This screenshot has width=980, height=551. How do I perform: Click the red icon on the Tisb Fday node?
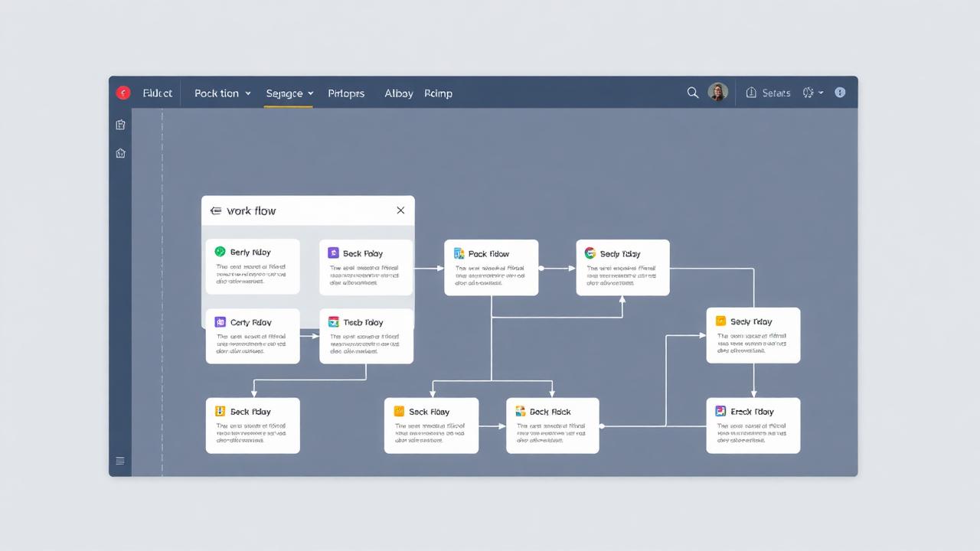click(333, 322)
